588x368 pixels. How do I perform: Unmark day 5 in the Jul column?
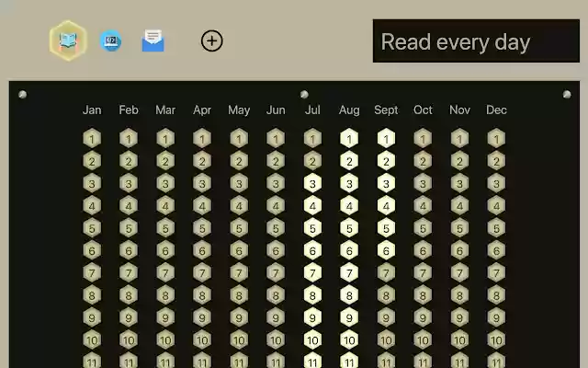coord(312,228)
